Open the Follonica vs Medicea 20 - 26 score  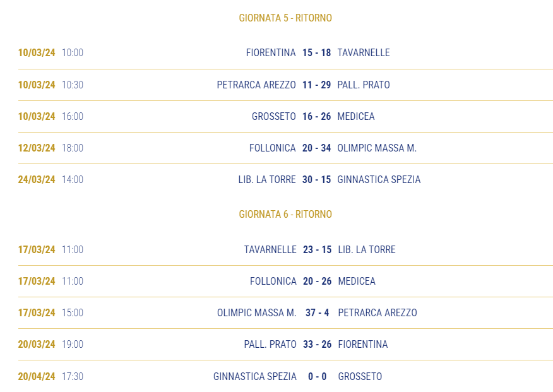pos(317,282)
